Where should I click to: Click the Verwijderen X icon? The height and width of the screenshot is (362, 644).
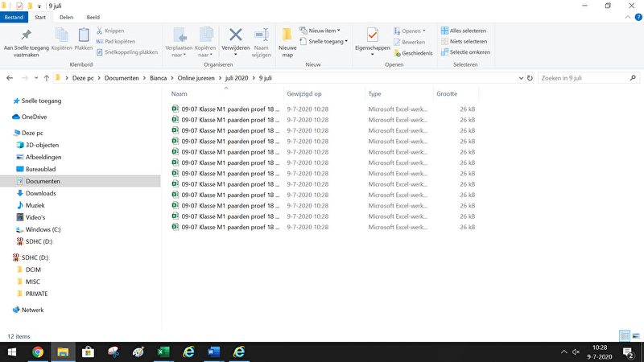click(235, 35)
